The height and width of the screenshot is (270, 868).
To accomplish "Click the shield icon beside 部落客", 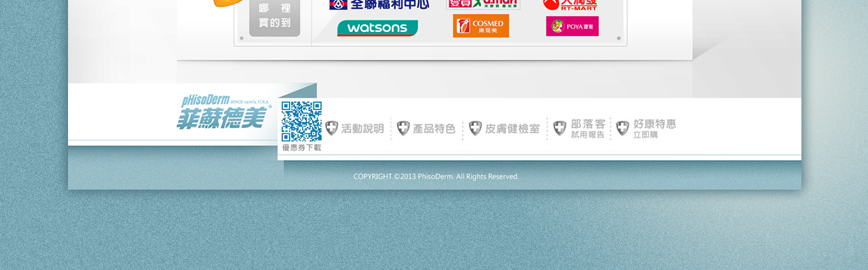I will [x=560, y=128].
